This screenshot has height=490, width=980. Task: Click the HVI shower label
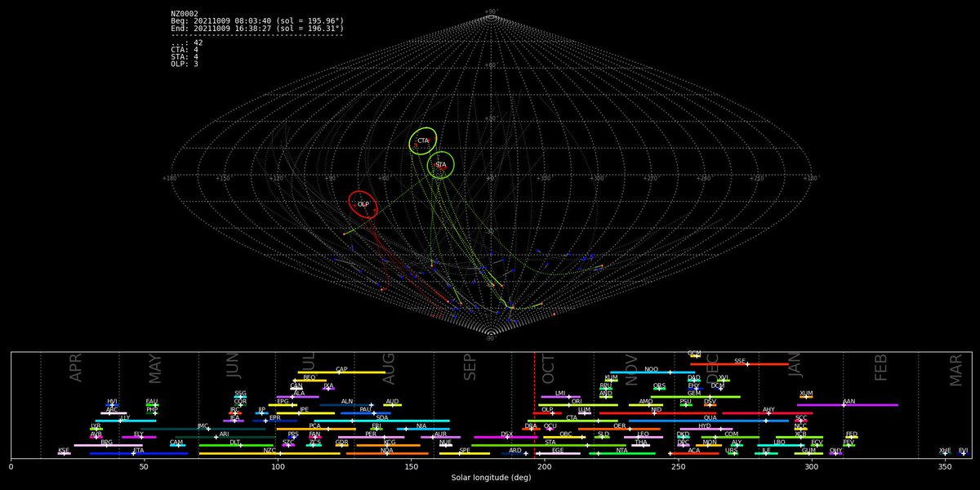tap(113, 402)
